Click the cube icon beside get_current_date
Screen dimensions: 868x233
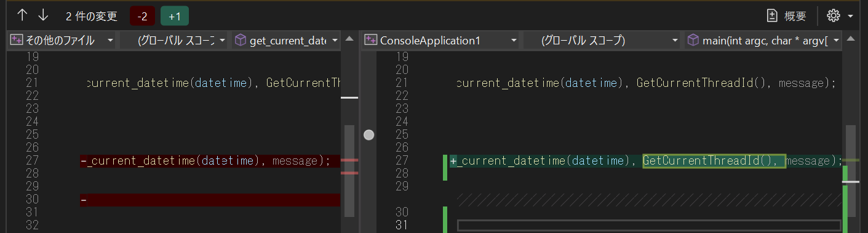coord(241,41)
